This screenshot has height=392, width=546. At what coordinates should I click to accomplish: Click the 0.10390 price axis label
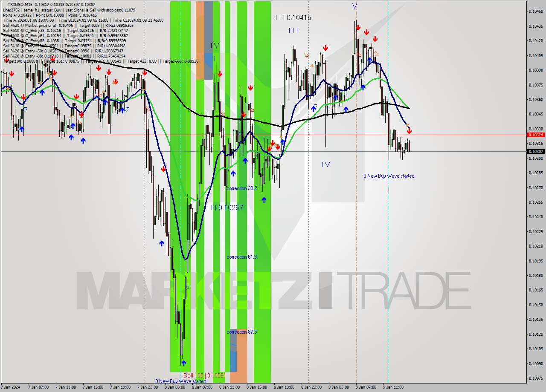point(536,70)
